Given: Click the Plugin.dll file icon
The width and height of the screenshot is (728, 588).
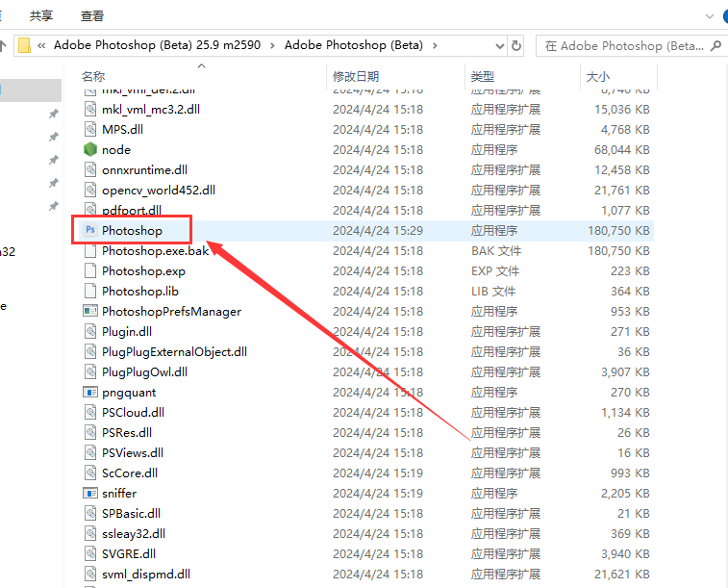Looking at the screenshot, I should 90,331.
